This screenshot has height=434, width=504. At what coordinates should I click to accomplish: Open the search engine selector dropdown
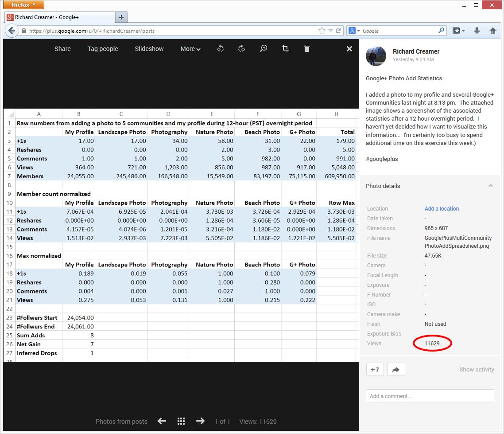[x=355, y=31]
